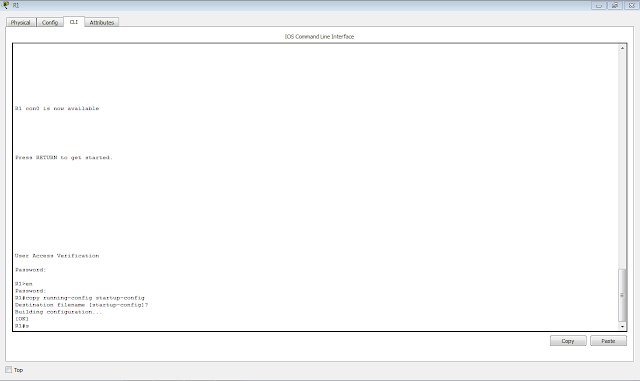This screenshot has width=640, height=381.
Task: Click the Copy button
Action: click(x=568, y=341)
